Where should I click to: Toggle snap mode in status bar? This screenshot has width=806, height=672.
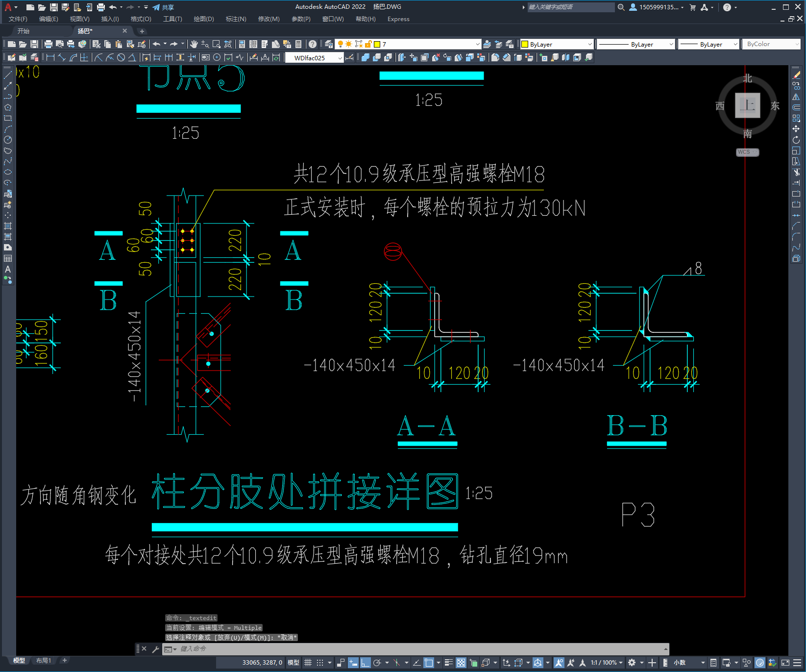pos(320,663)
